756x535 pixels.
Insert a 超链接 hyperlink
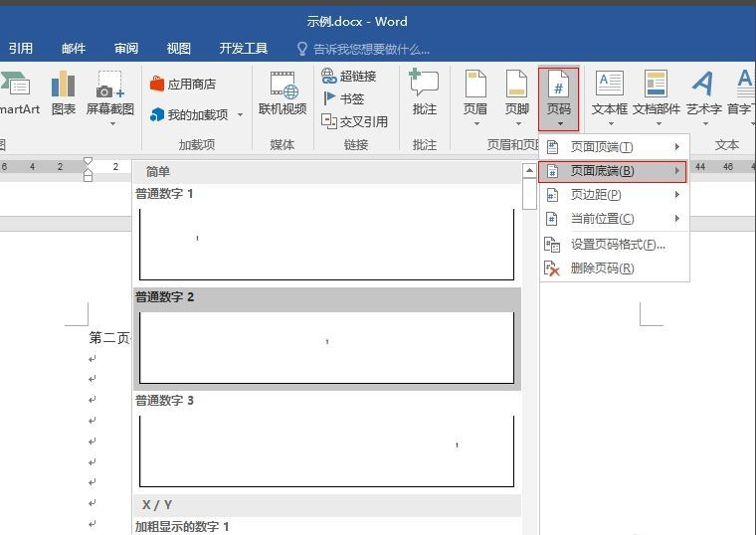[348, 76]
